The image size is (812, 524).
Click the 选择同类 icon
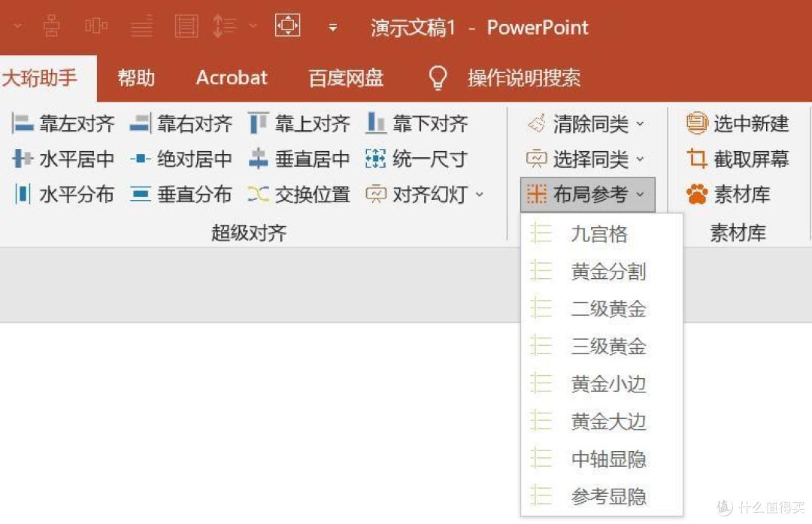(537, 159)
